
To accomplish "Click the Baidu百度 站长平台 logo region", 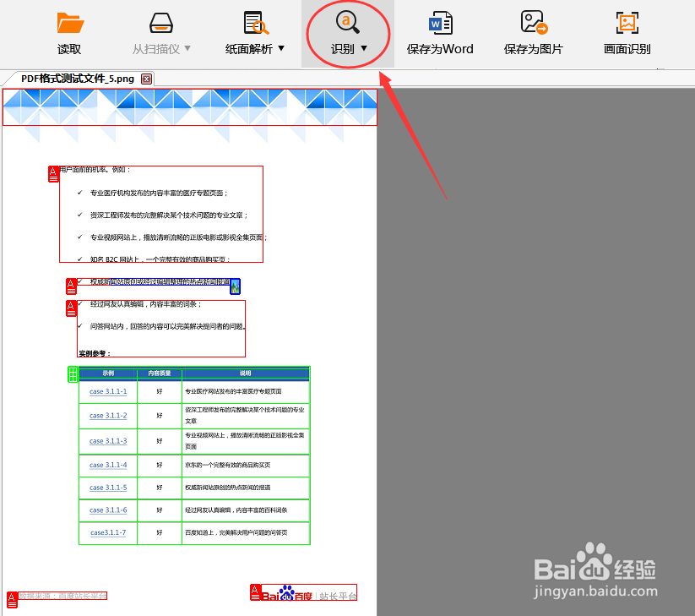I will (x=309, y=593).
